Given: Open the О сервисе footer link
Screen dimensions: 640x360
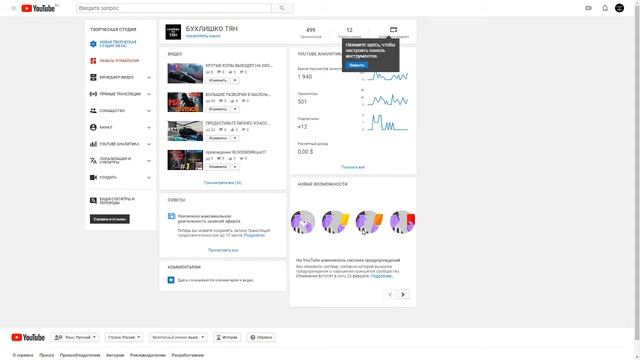Looking at the screenshot, I should pos(22,355).
